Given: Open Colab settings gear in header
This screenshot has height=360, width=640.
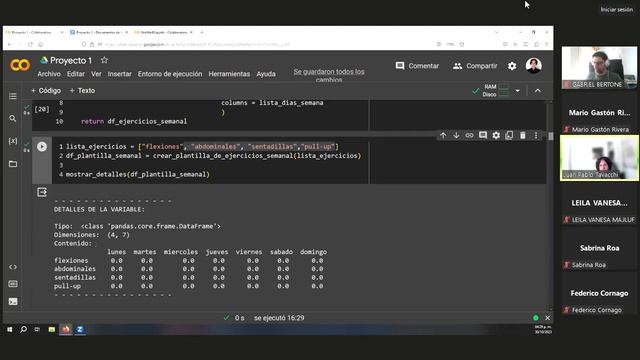Looking at the screenshot, I should click(512, 66).
